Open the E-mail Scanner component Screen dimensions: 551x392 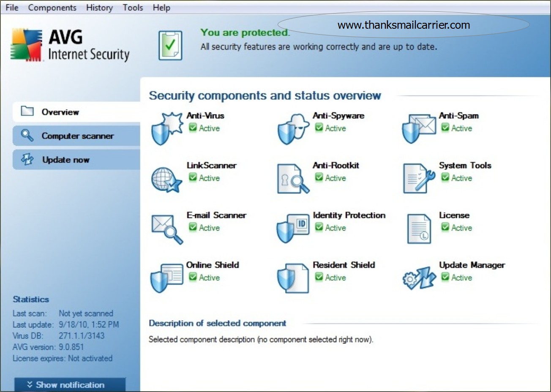pyautogui.click(x=166, y=229)
